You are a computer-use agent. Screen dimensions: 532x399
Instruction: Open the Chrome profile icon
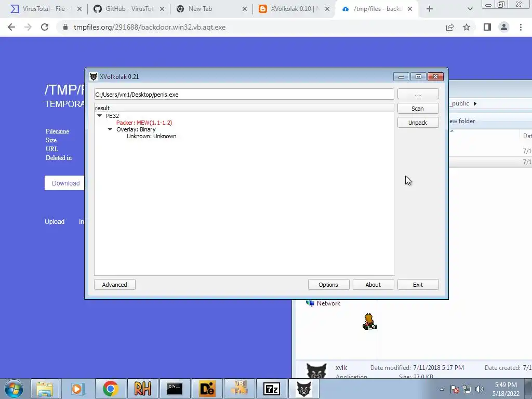[504, 27]
